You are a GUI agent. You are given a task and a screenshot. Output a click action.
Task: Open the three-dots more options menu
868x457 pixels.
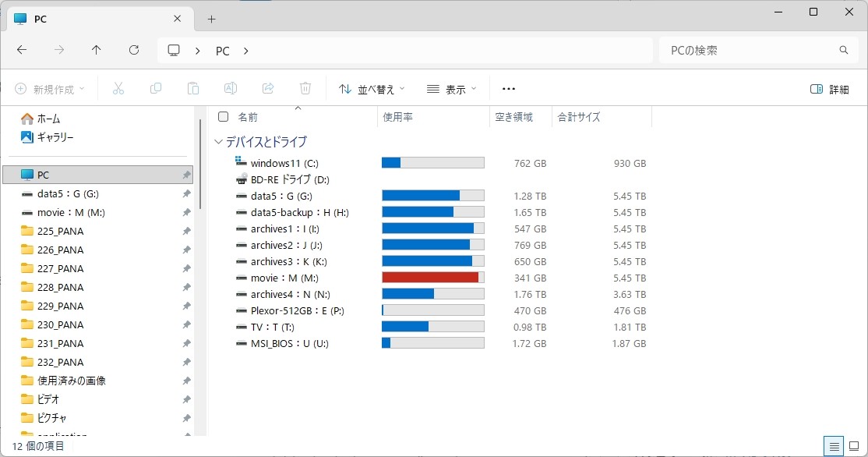click(x=509, y=89)
